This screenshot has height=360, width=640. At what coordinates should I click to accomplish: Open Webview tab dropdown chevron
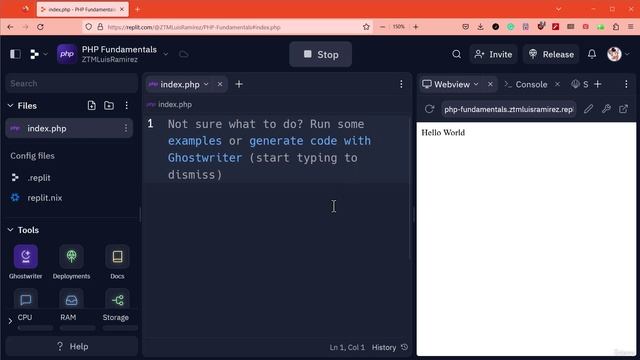click(476, 84)
